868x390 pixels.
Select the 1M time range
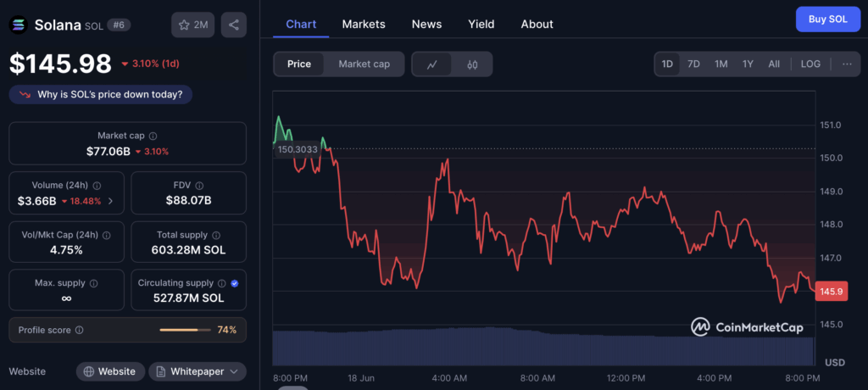pos(721,64)
